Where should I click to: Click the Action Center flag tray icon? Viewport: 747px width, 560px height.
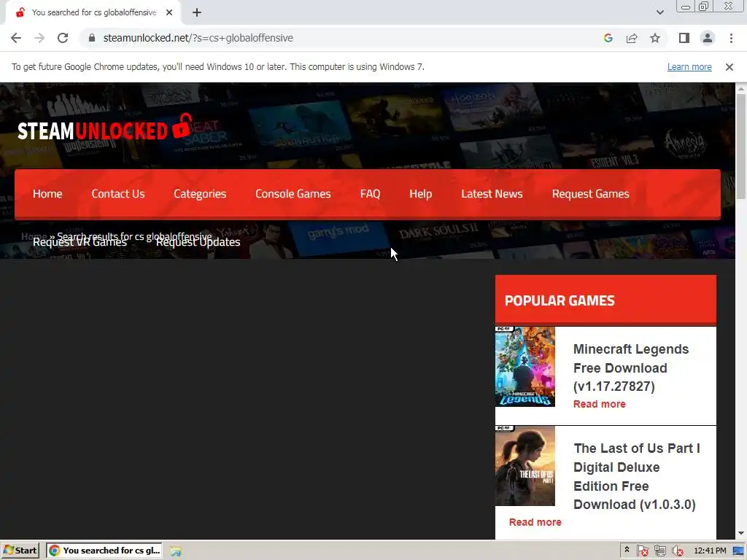(x=642, y=551)
